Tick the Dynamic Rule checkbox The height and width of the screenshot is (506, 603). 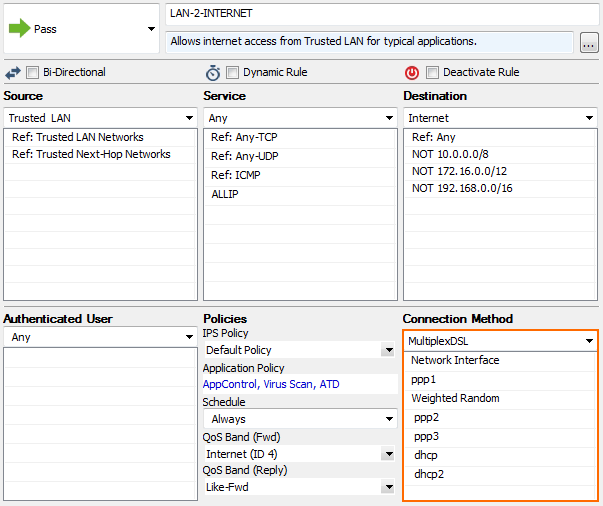pos(232,72)
